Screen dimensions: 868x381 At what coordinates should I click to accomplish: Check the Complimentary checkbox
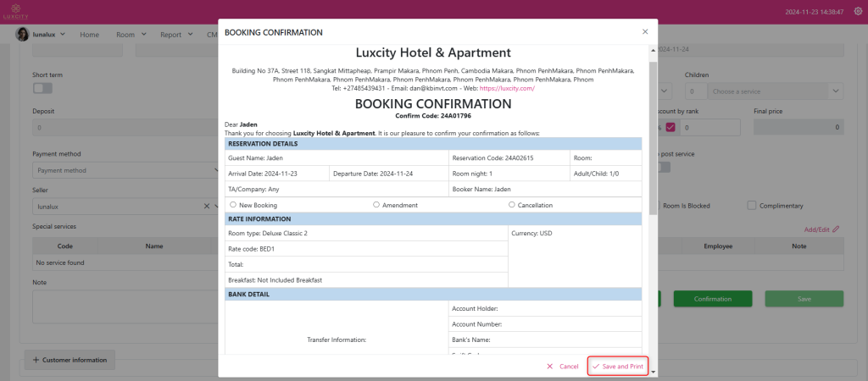(751, 205)
